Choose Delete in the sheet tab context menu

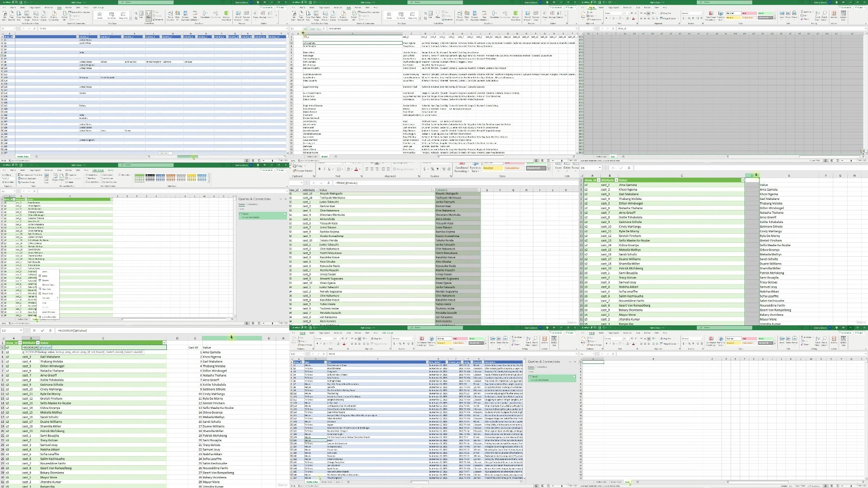[45, 276]
